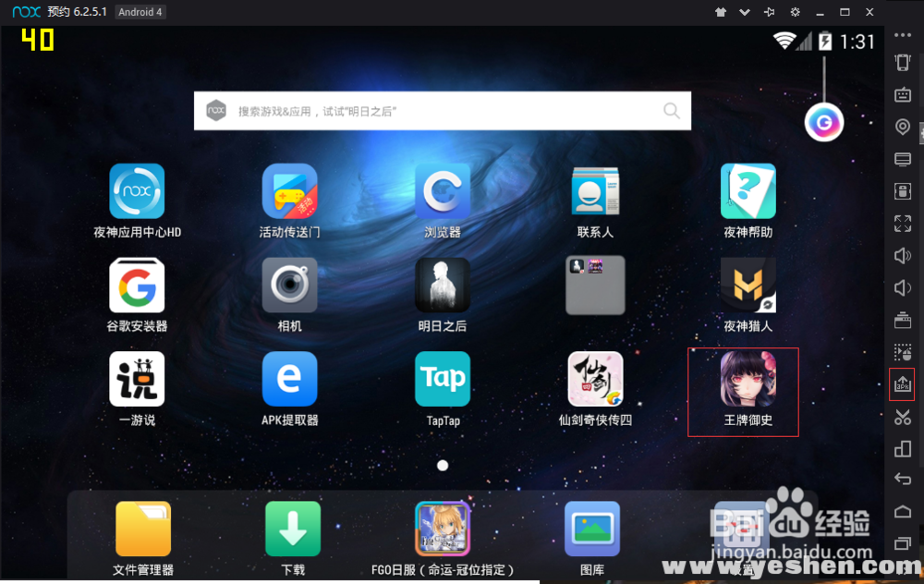Open recent tasks from the sidebar
Image resolution: width=924 pixels, height=584 pixels.
click(902, 543)
